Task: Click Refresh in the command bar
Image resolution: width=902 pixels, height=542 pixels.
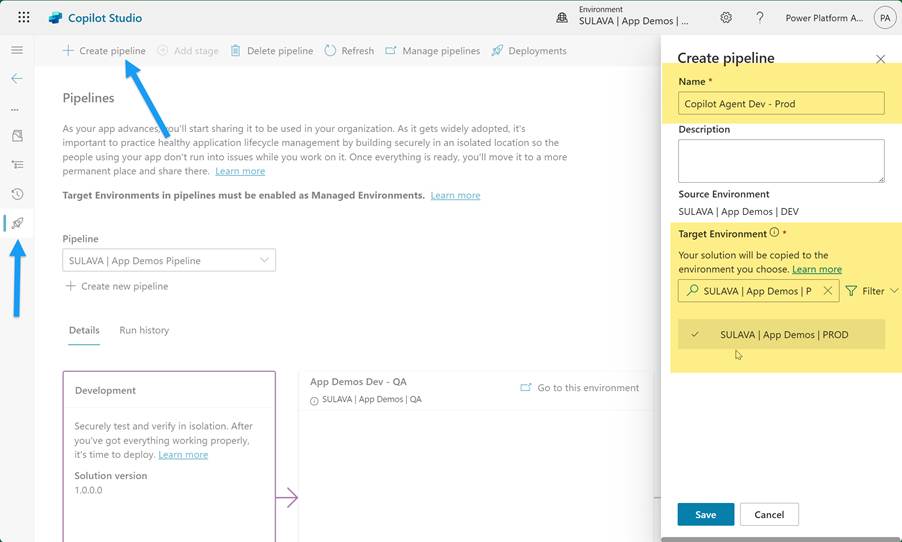Action: point(349,51)
